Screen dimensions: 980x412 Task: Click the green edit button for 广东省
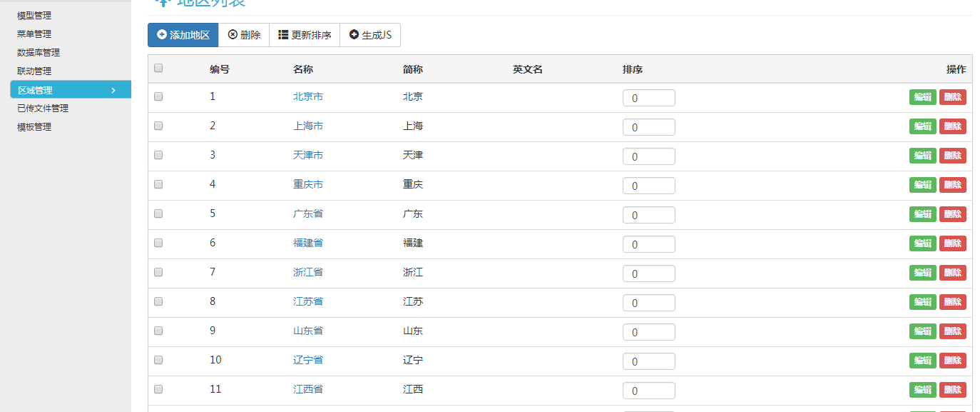[x=922, y=214]
